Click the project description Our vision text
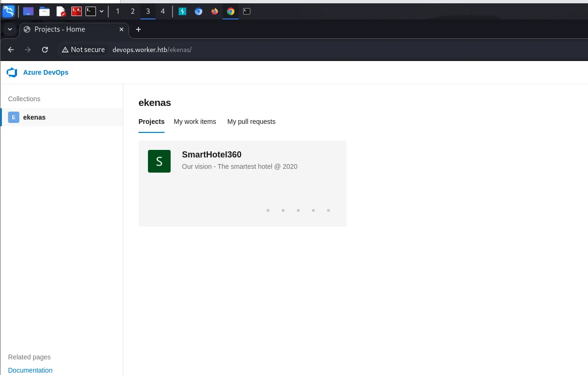Viewport: 588px width, 375px height. pyautogui.click(x=240, y=166)
